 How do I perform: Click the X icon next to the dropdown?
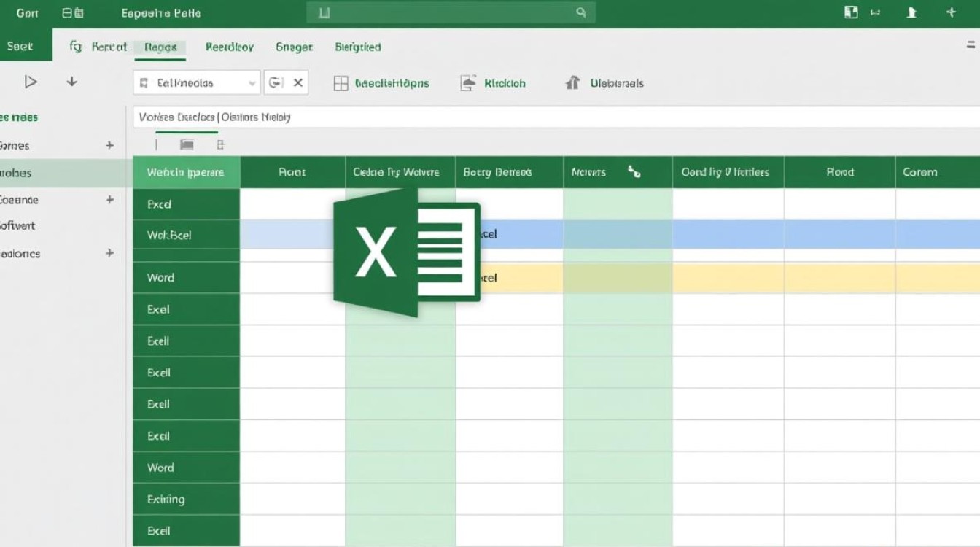coord(297,83)
